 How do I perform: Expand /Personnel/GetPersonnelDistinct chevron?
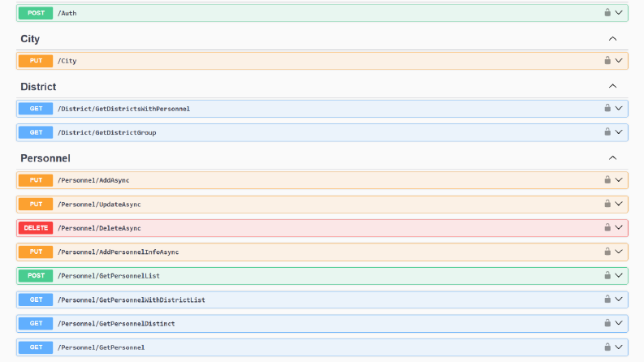click(x=619, y=323)
